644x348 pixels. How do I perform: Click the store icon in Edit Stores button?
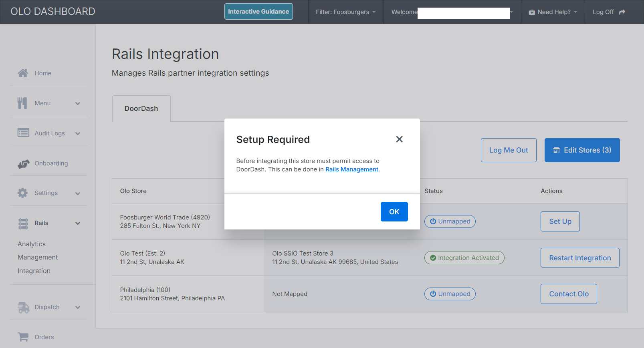(557, 150)
